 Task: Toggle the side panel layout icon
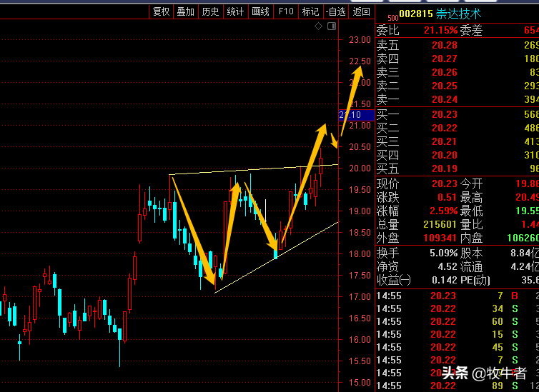332,26
